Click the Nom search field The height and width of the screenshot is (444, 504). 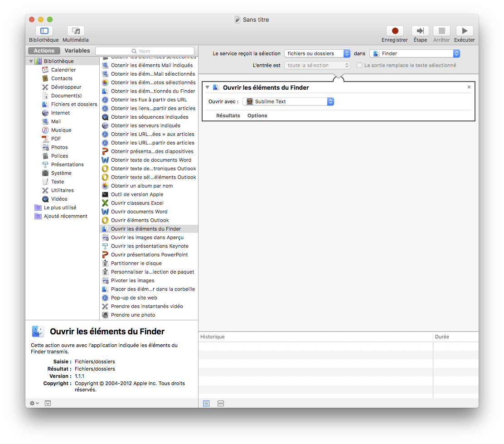[x=145, y=51]
